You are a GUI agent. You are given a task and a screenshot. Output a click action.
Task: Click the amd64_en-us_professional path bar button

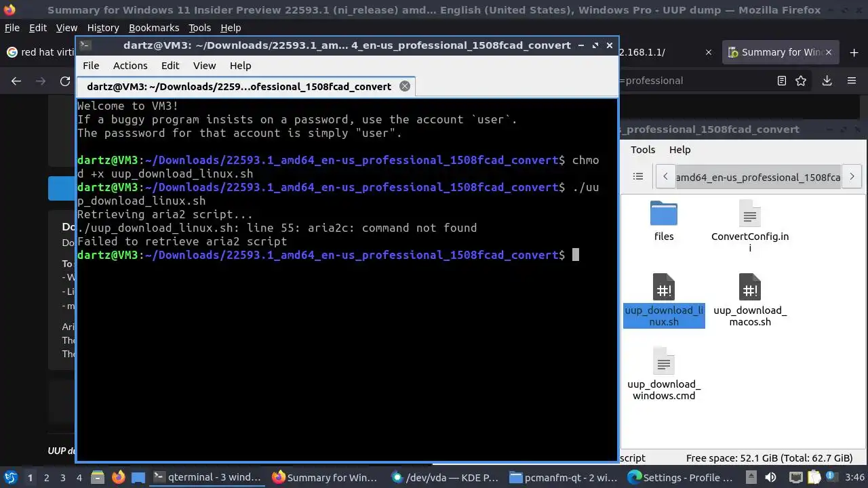click(758, 177)
